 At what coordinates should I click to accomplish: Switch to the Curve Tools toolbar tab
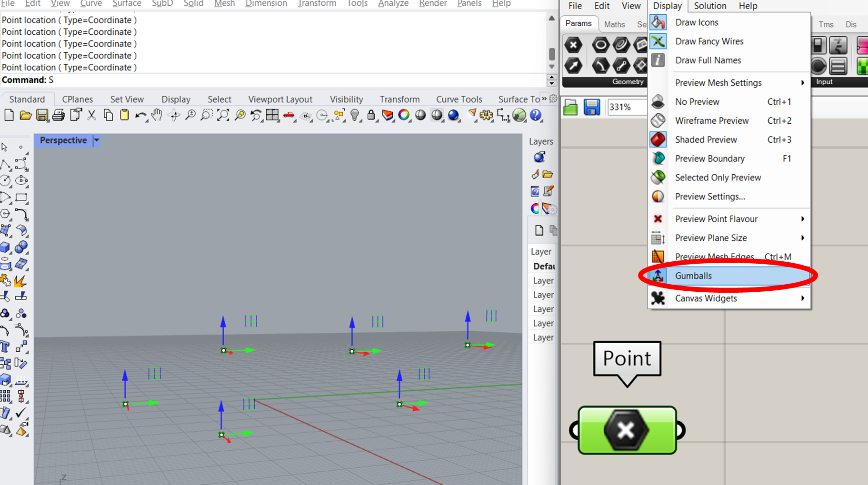[x=459, y=99]
